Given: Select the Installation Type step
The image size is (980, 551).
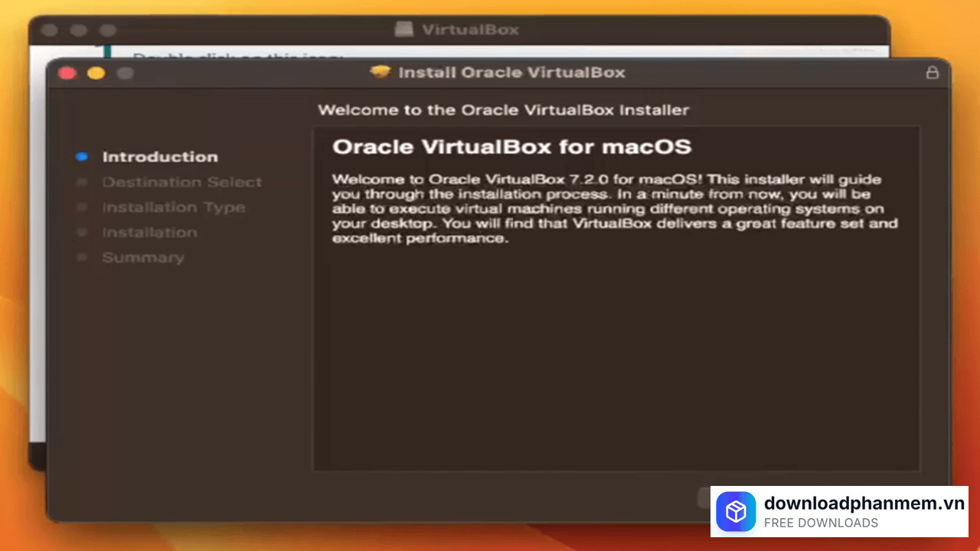Looking at the screenshot, I should pos(173,207).
